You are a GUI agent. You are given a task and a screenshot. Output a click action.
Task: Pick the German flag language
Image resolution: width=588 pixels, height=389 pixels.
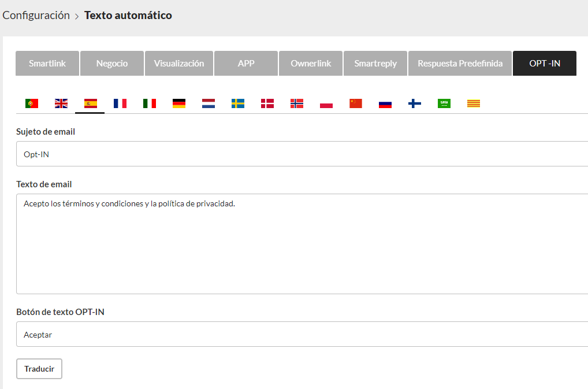click(179, 103)
